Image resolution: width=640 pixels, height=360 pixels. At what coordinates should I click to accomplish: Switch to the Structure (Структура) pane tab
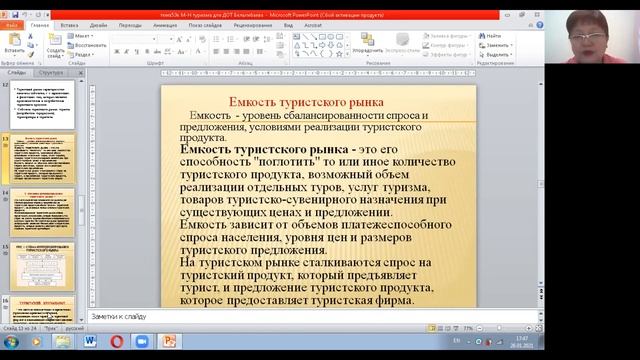click(x=51, y=73)
